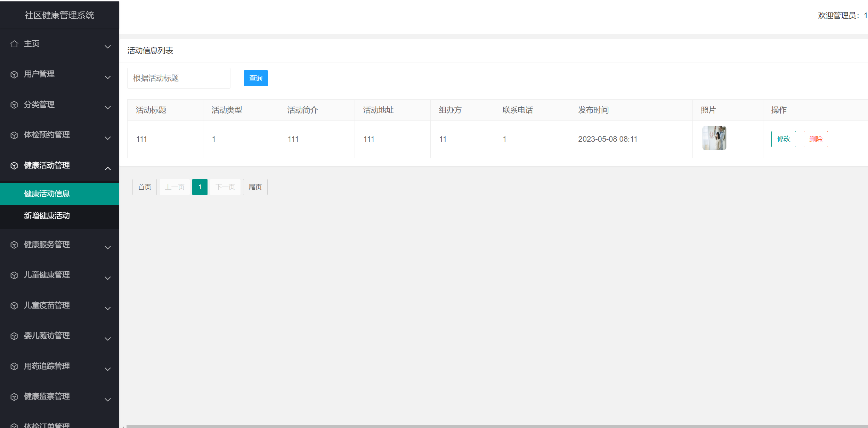Click the activity title search input field
868x428 pixels.
[x=178, y=78]
